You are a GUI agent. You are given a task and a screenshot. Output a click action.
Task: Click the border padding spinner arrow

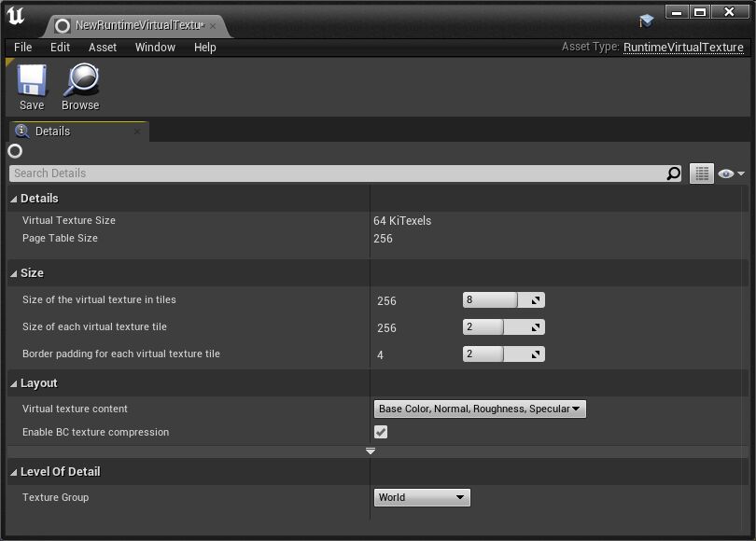pos(535,354)
